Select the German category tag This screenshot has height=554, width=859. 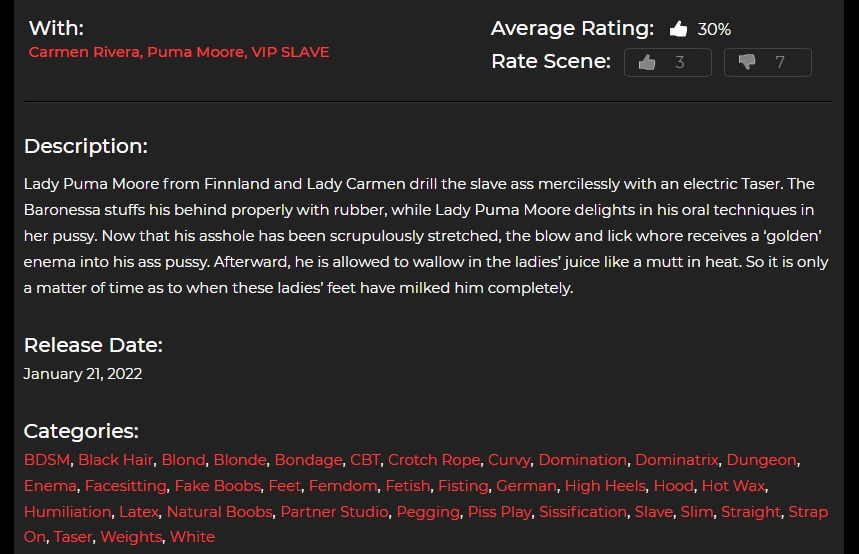[526, 486]
